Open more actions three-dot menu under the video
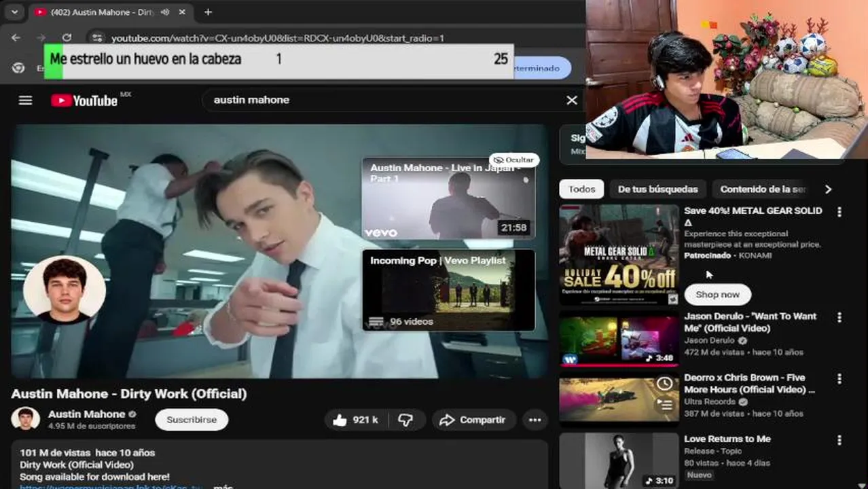868x489 pixels. (x=535, y=420)
